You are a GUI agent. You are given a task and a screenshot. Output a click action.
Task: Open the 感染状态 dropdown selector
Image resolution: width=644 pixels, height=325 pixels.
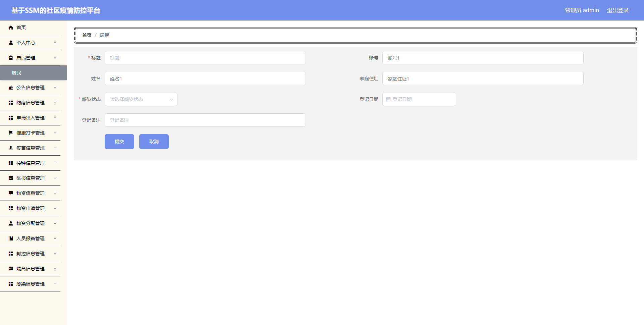pyautogui.click(x=141, y=99)
